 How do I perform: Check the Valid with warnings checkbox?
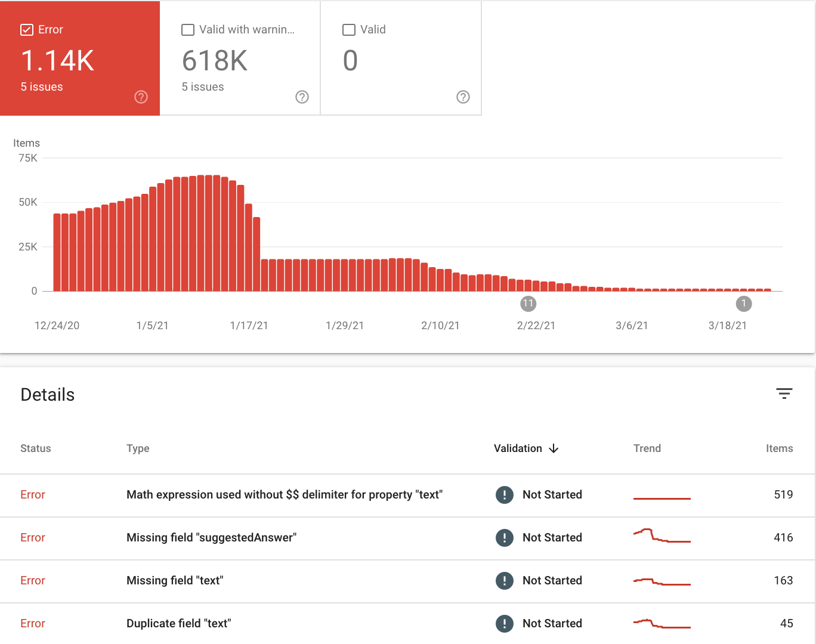[187, 29]
